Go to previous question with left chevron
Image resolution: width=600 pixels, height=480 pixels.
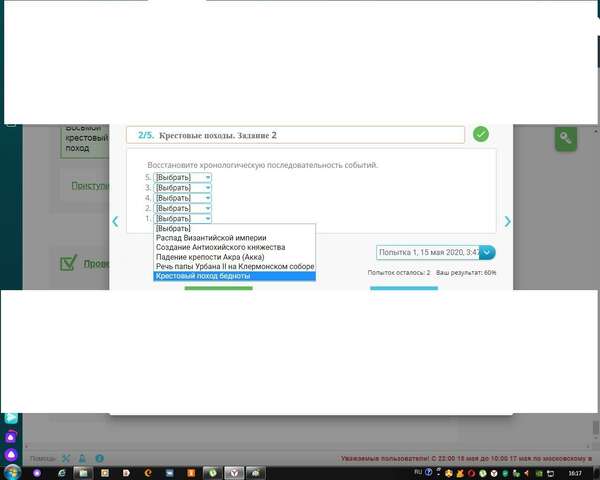point(115,221)
